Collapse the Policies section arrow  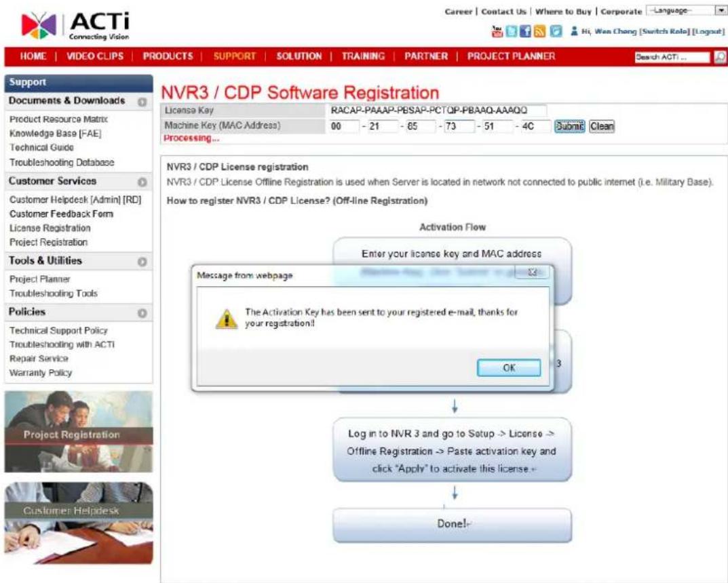tap(142, 313)
